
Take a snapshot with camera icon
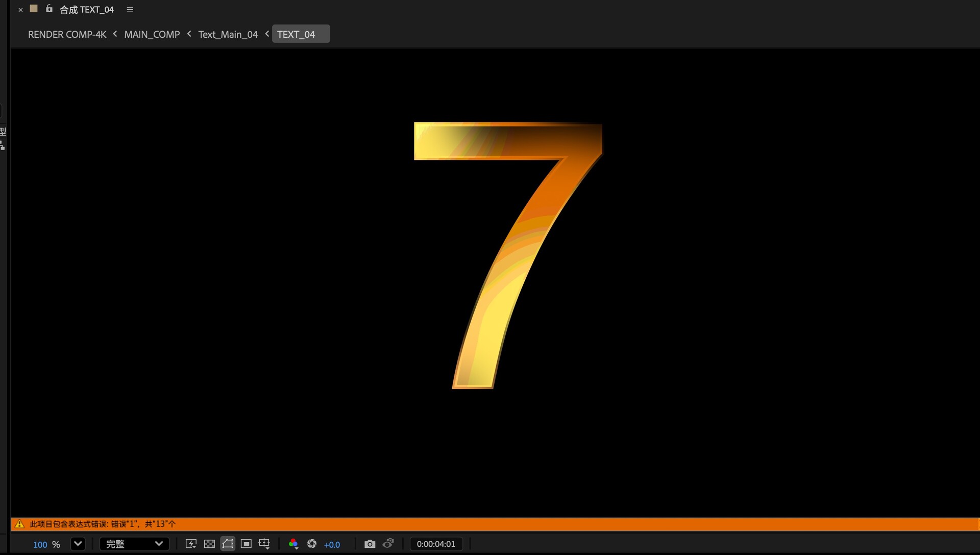(370, 544)
